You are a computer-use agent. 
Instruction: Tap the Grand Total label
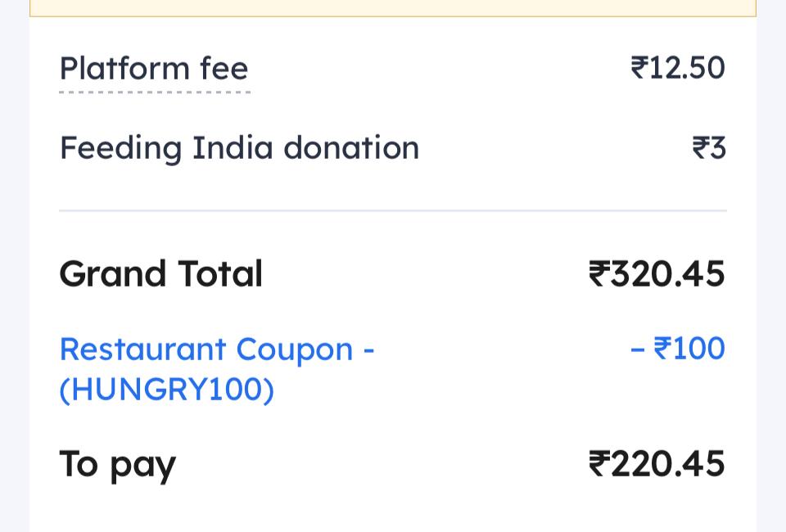click(x=161, y=274)
